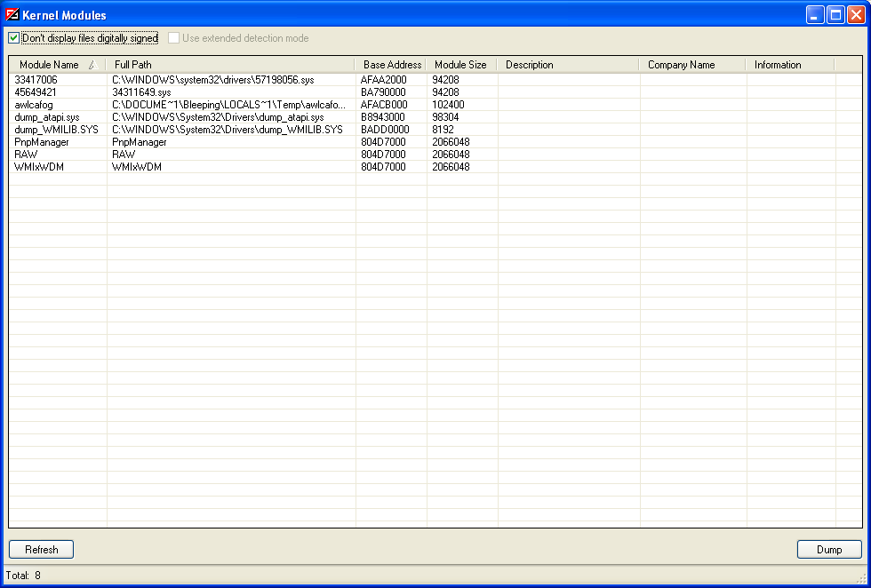
Task: Click base address 804D7000 in RAW row
Action: (383, 155)
